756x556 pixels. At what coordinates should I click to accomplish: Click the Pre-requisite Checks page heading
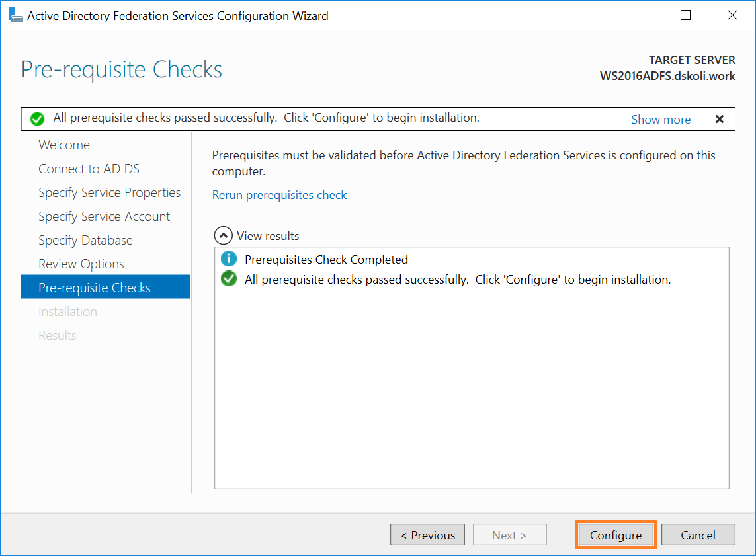coord(122,69)
